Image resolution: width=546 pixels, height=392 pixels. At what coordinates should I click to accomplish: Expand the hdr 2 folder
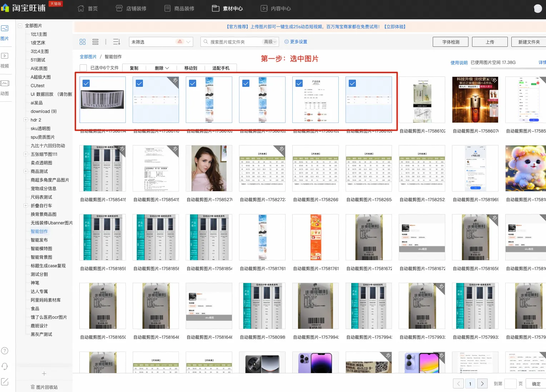coord(26,120)
